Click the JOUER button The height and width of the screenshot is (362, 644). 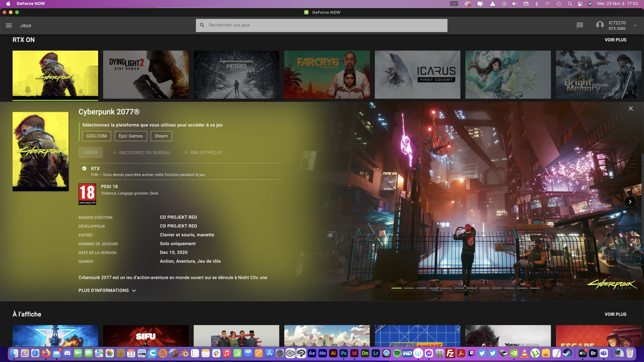[91, 152]
